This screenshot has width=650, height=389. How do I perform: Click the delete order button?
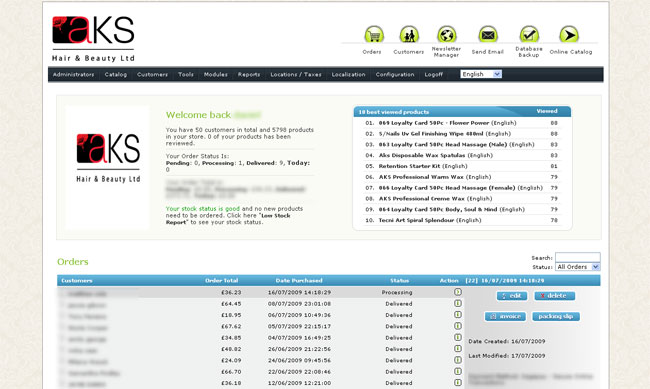click(555, 296)
